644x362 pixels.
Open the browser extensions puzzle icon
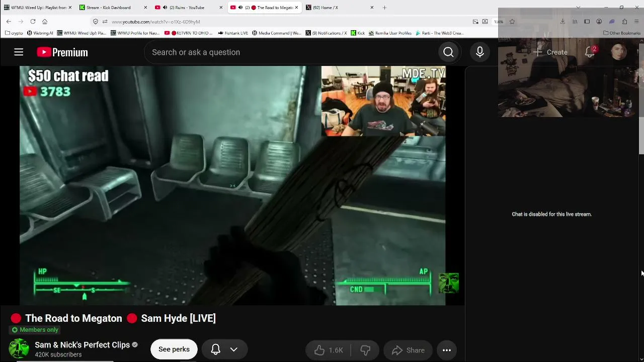point(624,22)
